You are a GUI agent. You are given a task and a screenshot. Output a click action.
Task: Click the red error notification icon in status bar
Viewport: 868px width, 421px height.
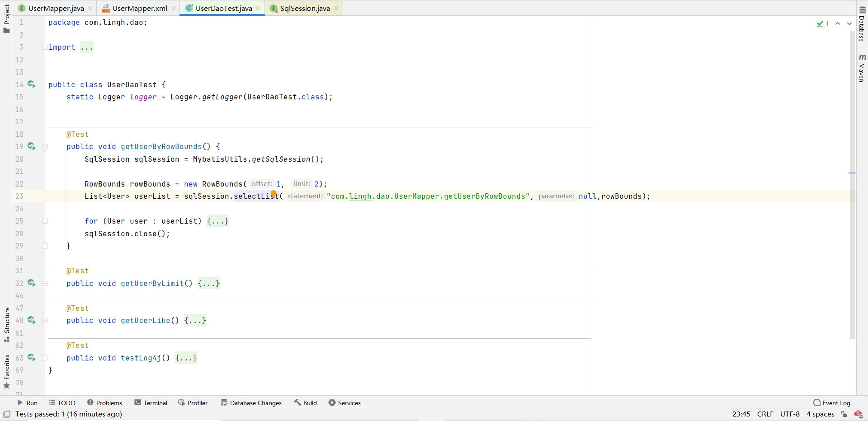[858, 414]
